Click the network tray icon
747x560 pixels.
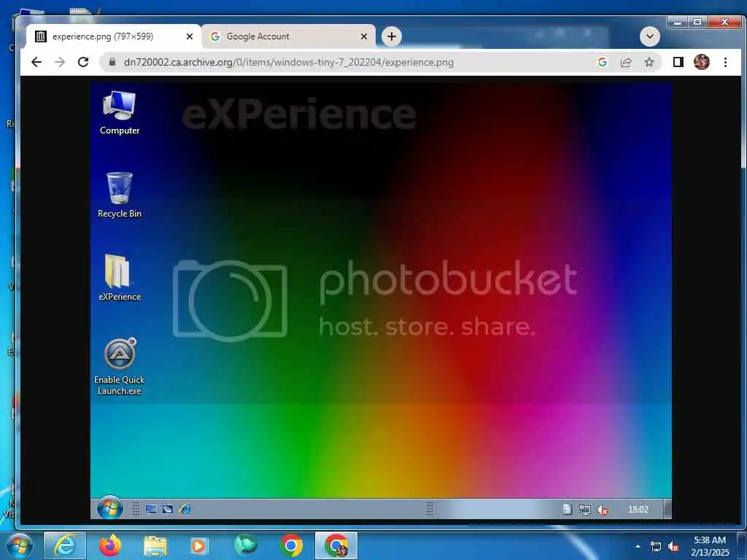[x=656, y=547]
